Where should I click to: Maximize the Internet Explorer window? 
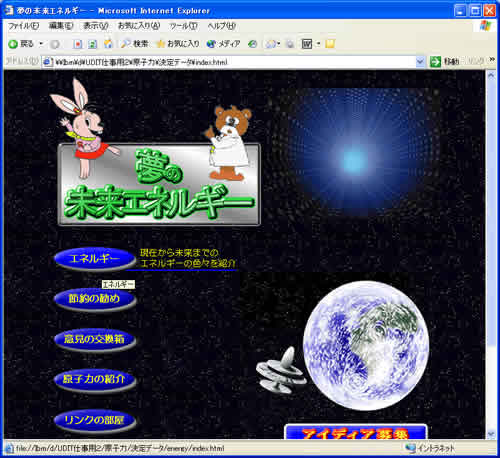475,11
